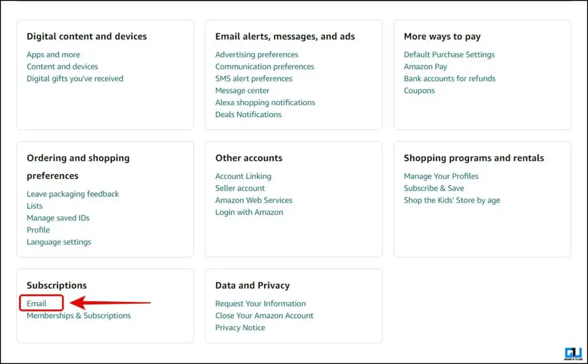Click Close Your Amazon Account
Screen dimensions: 588x364
[264, 316]
